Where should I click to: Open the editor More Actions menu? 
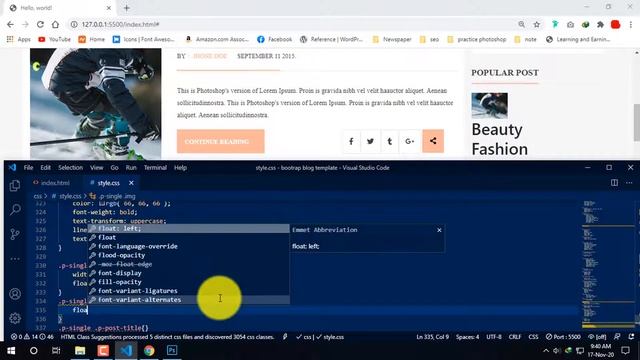coord(629,182)
